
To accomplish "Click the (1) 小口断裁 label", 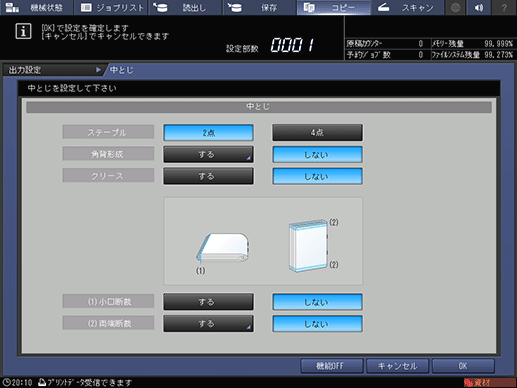I will [108, 301].
